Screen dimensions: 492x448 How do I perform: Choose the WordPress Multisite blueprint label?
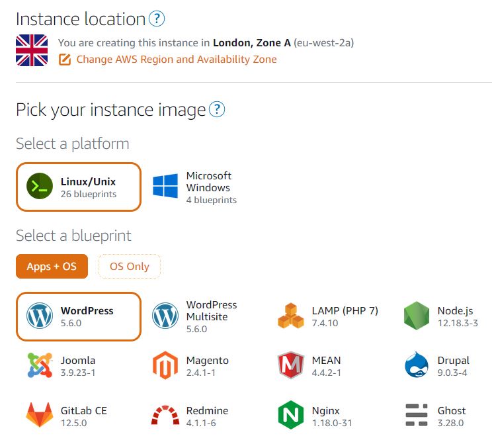pos(211,310)
